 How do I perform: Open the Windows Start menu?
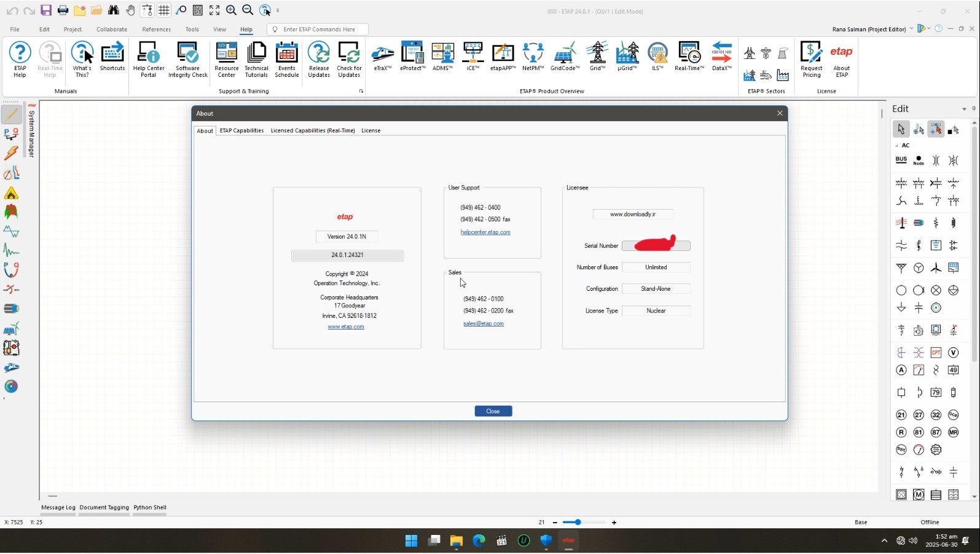point(412,541)
